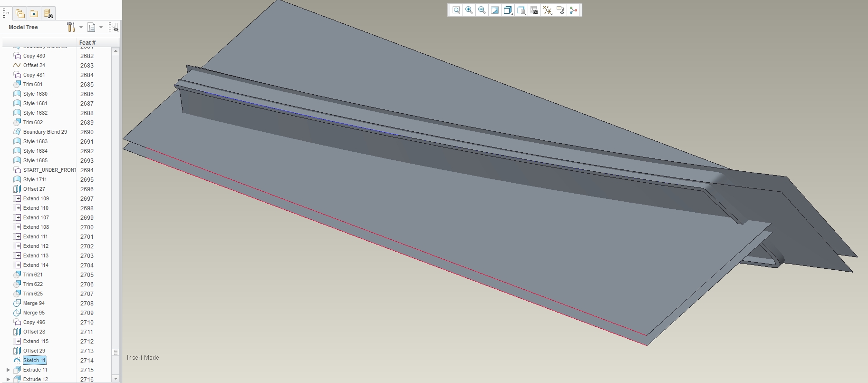This screenshot has height=383, width=868.
Task: Click the model tree scroll down arrow
Action: click(116, 379)
